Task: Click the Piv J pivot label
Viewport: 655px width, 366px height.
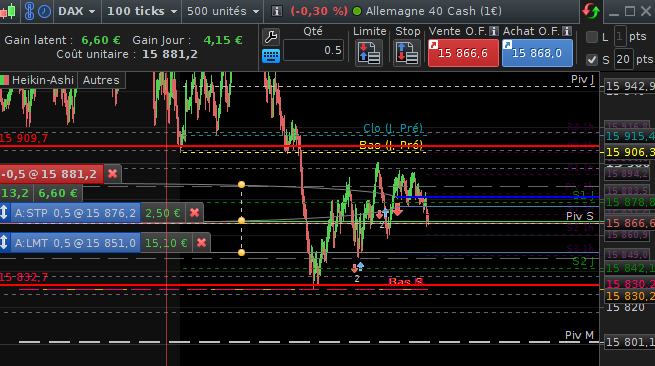Action: (582, 79)
